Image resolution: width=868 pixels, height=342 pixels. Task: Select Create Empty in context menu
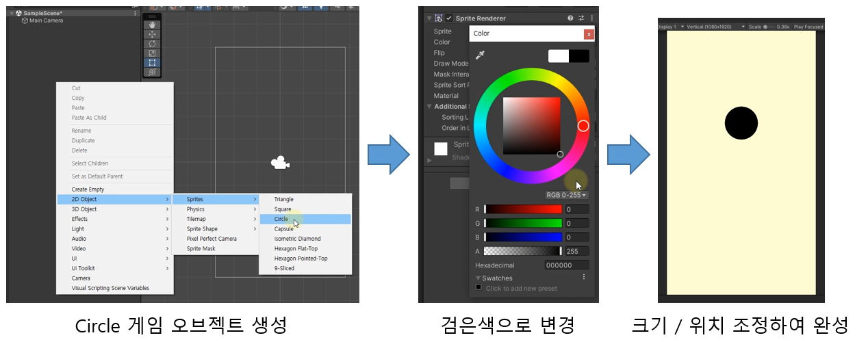(x=114, y=189)
